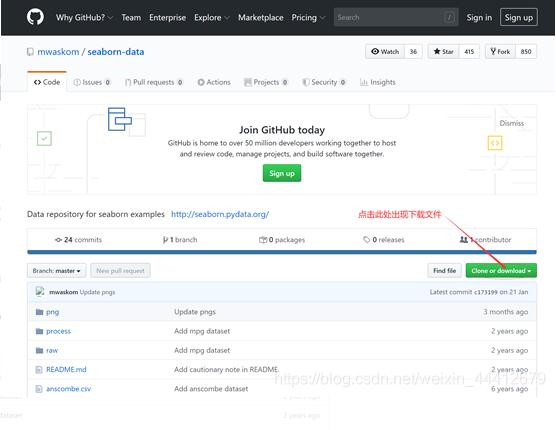Viewport: 556px width, 430px height.
Task: Expand the Pricing dropdown
Action: click(308, 17)
